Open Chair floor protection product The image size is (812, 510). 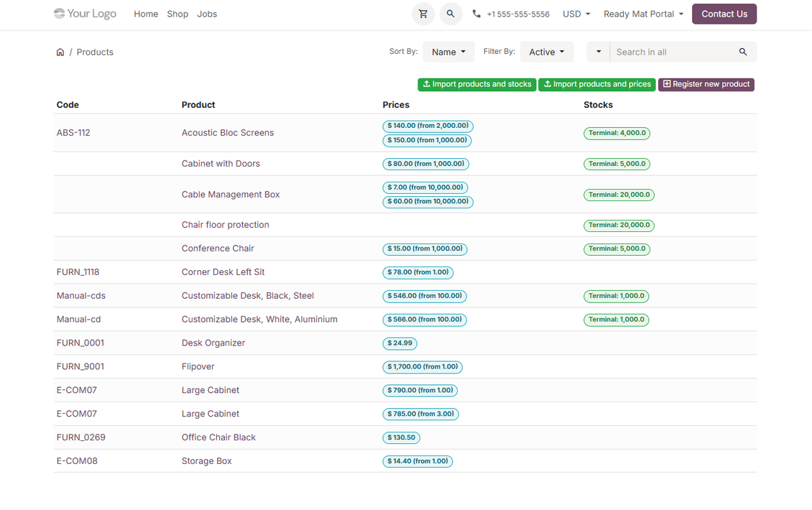pos(225,225)
